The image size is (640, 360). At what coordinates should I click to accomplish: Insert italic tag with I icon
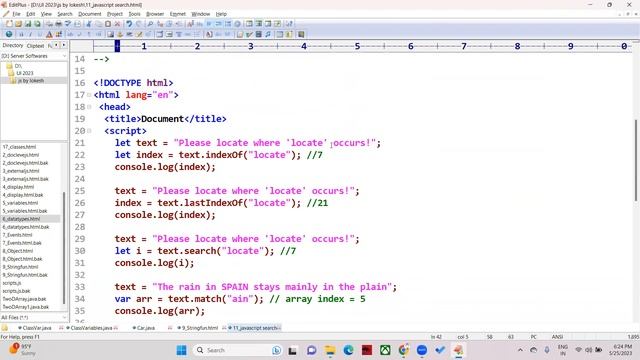31,35
